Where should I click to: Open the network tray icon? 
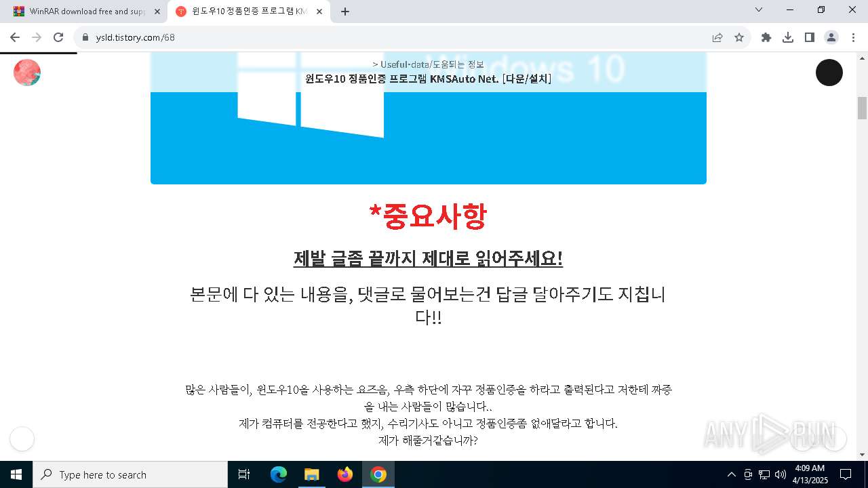[764, 474]
